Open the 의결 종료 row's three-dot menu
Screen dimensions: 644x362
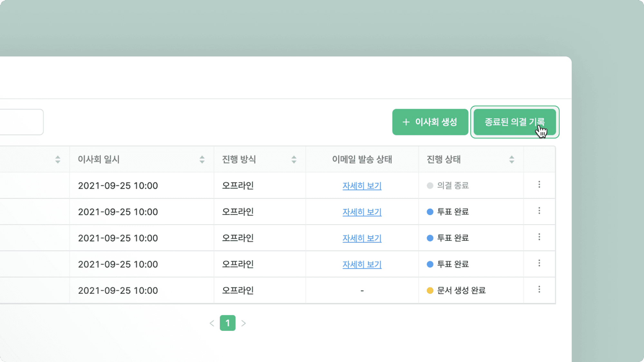click(x=539, y=184)
